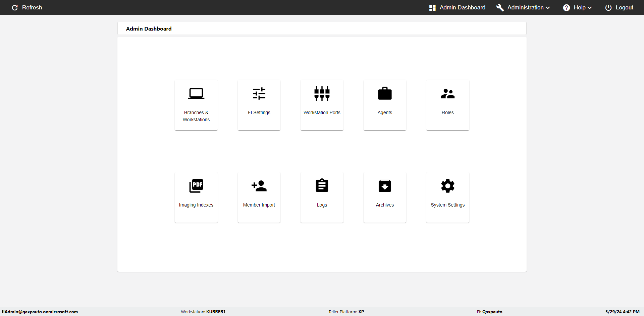The image size is (644, 316).
Task: Open the Workstation Ports connector icon
Action: pos(322,94)
